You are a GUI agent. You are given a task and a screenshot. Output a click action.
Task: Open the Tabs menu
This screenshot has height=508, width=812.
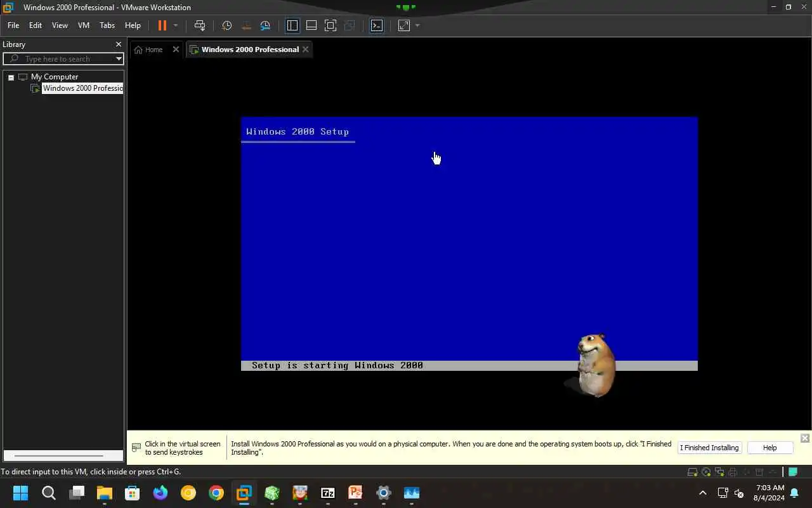(x=107, y=25)
